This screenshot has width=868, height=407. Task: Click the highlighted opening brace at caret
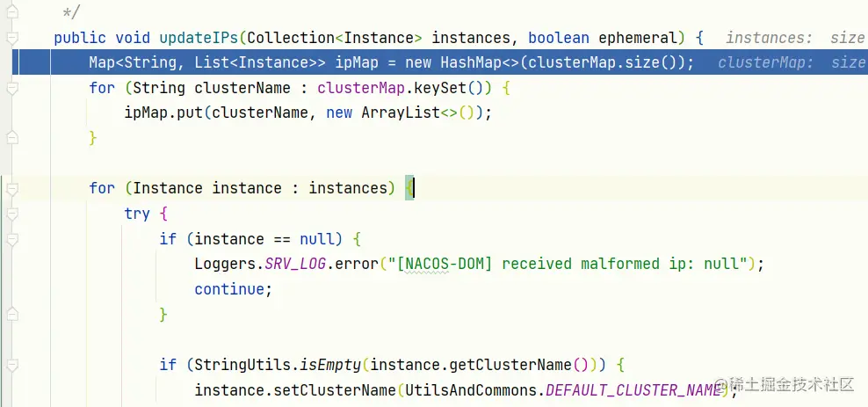pos(409,188)
